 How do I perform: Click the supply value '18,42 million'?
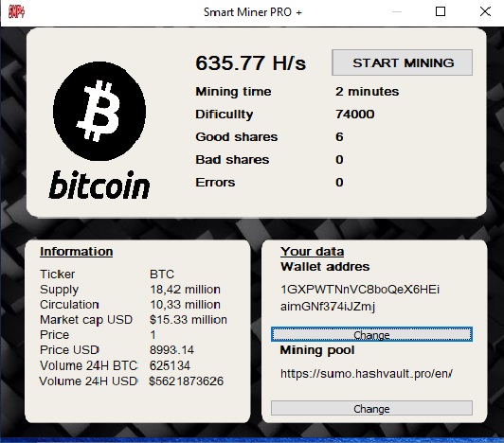coord(185,290)
